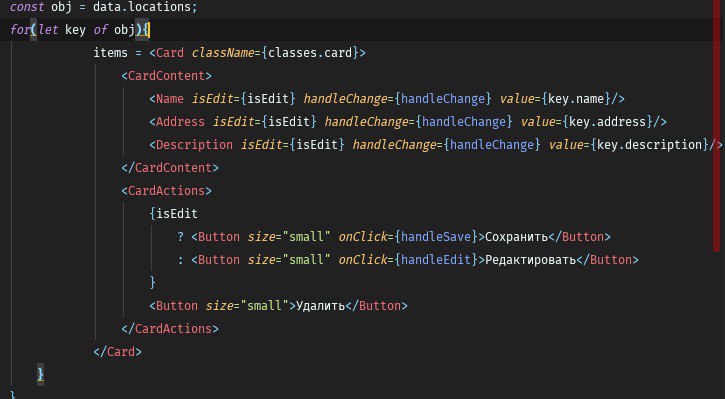Click 'key.address' value expression

pyautogui.click(x=608, y=122)
